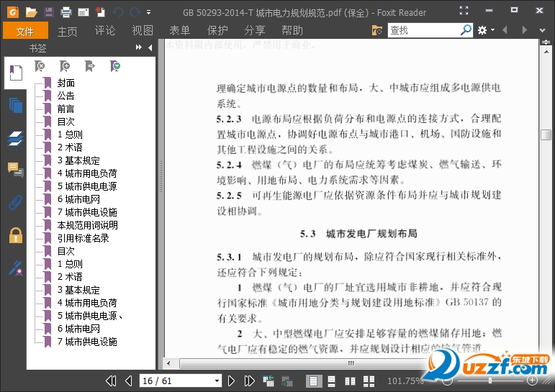The width and height of the screenshot is (555, 392).
Task: Select the 引用标准名录 bookmark
Action: tap(84, 238)
